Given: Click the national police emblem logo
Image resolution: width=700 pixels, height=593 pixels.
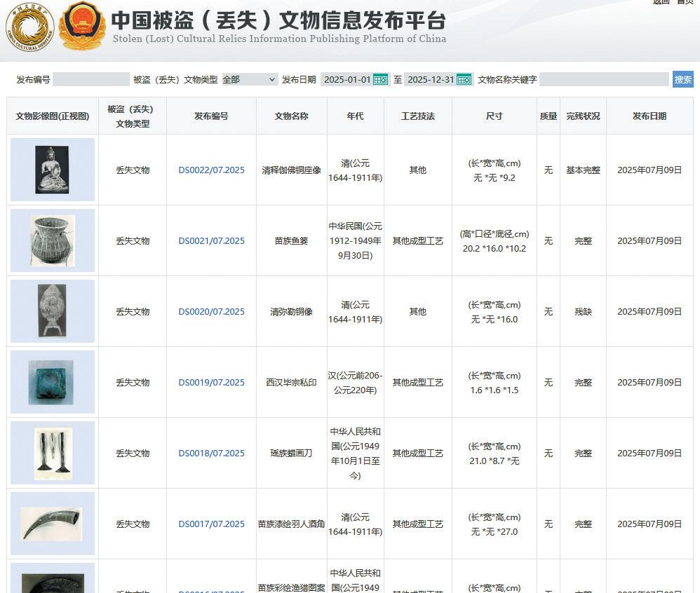Looking at the screenshot, I should point(82,26).
